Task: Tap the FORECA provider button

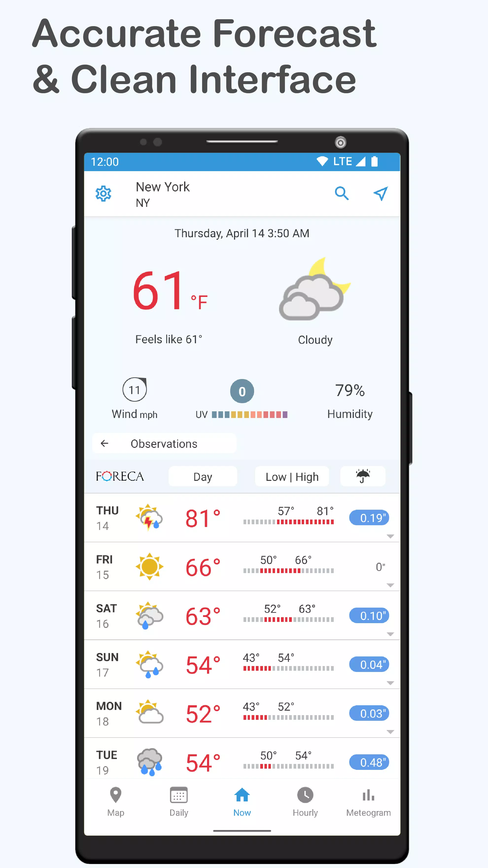Action: click(120, 476)
